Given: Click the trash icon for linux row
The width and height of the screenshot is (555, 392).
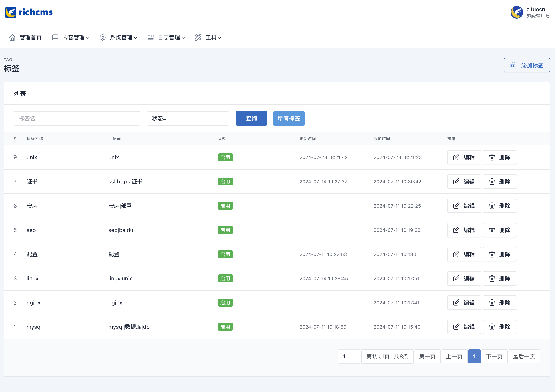Looking at the screenshot, I should pyautogui.click(x=492, y=278).
